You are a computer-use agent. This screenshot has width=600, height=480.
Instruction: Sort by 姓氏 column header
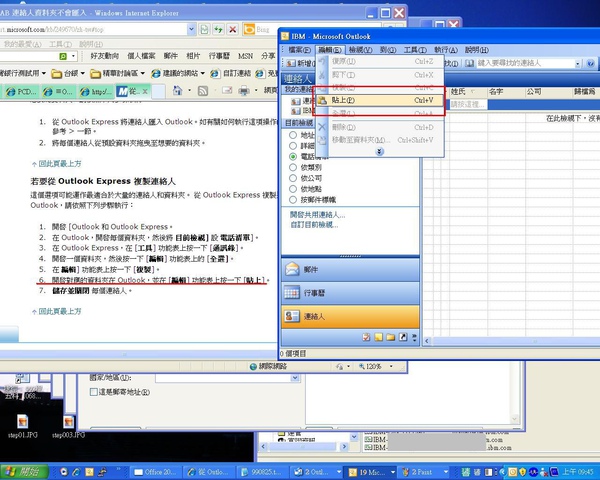pos(468,91)
